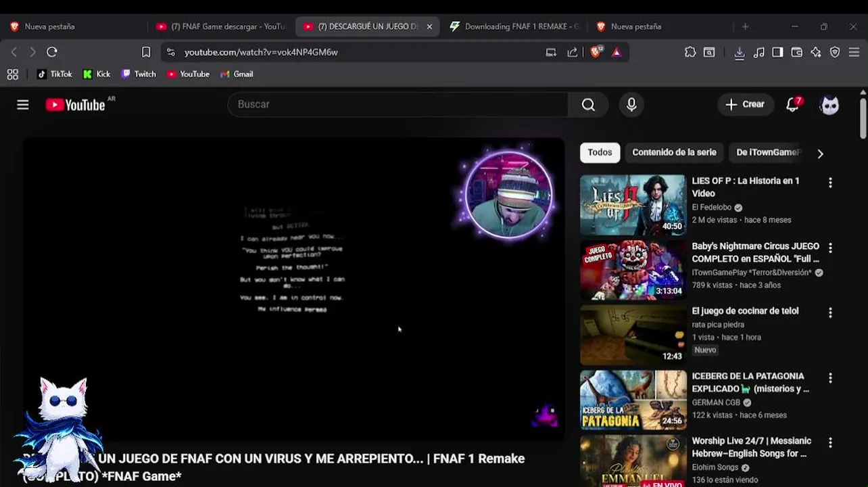The image size is (868, 487).
Task: Open browser extensions puzzle icon
Action: click(x=690, y=52)
